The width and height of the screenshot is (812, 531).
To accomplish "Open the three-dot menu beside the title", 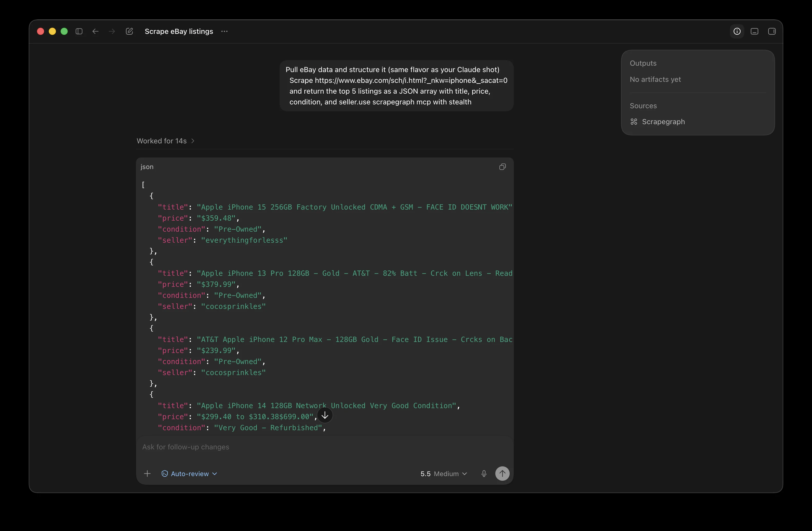I will 224,31.
